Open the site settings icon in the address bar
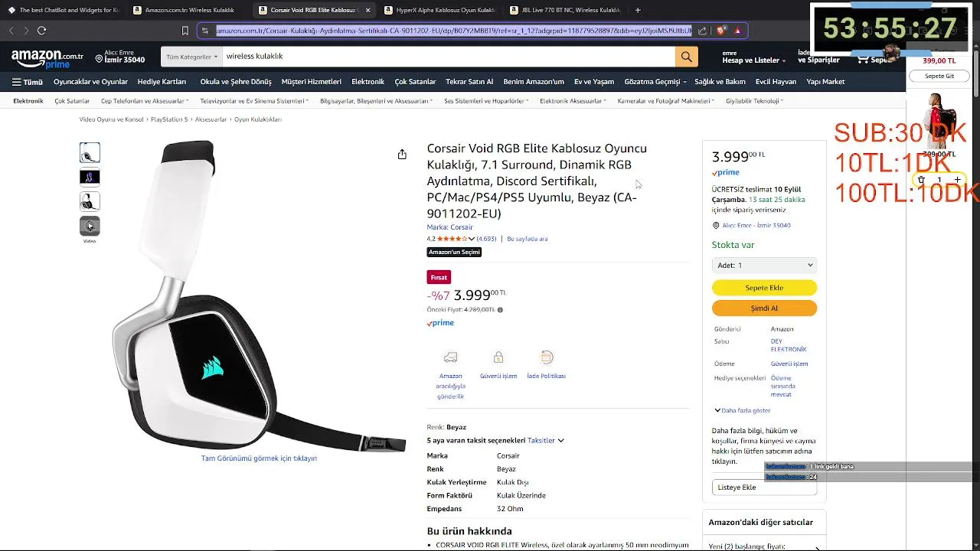 coord(205,31)
